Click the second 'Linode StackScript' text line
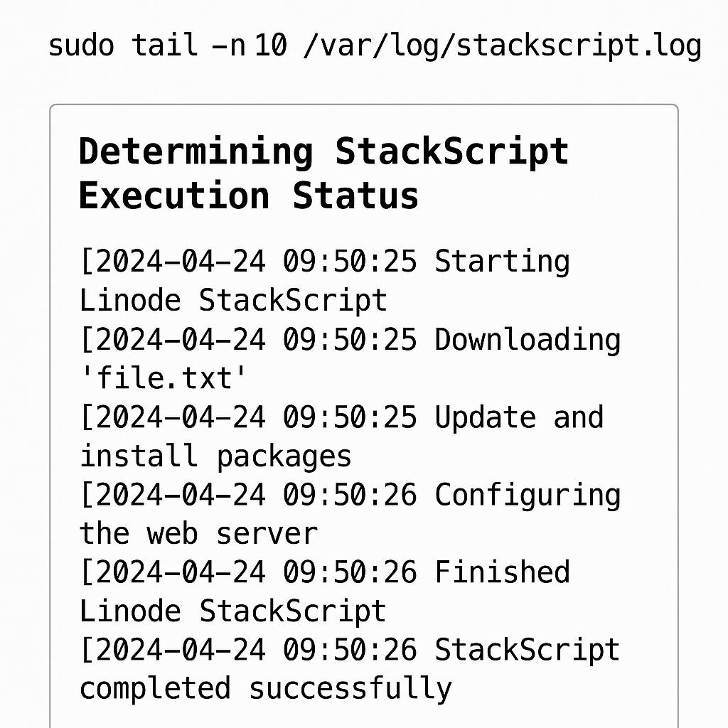Image resolution: width=728 pixels, height=728 pixels. [233, 611]
